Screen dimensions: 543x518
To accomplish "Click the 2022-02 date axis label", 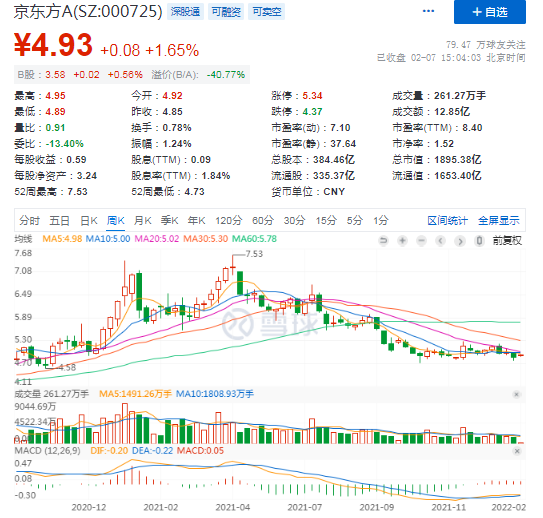I will coord(508,507).
